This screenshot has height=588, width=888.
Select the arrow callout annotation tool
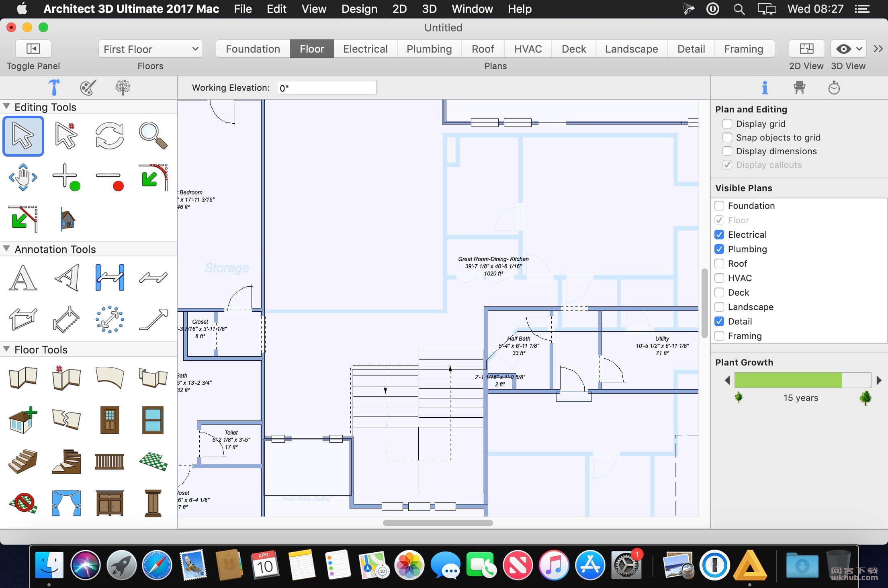[153, 319]
